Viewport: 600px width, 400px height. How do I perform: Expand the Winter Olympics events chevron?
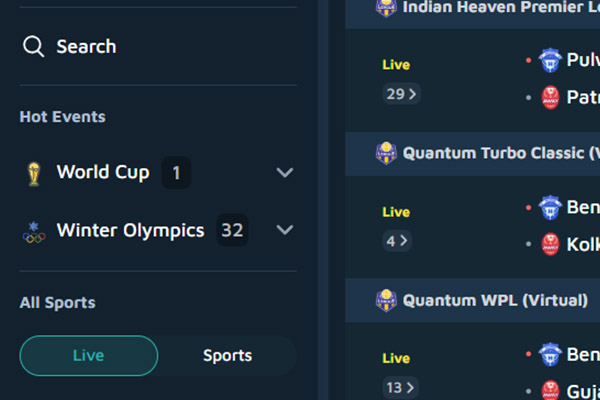(285, 231)
